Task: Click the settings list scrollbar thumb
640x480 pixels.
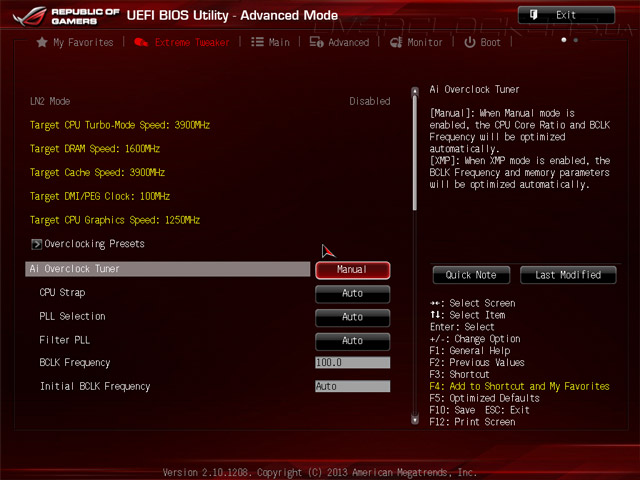Action: point(415,153)
